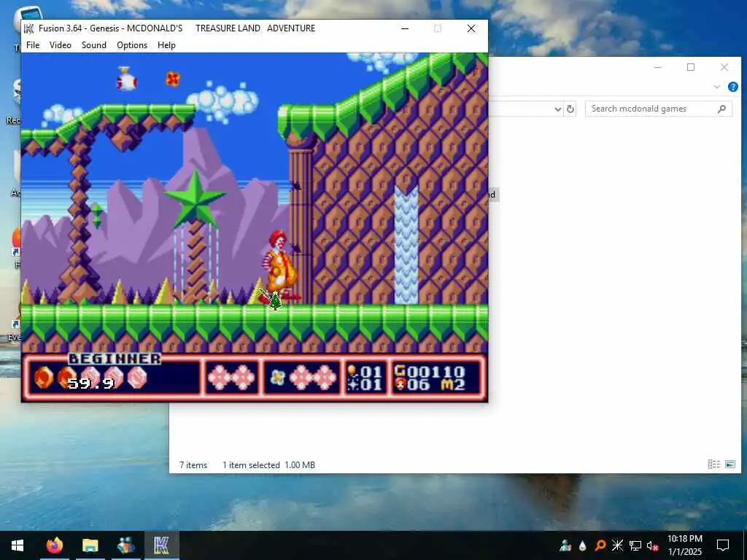Click the Ronald McDonald character in the game
747x560 pixels.
coord(279,267)
